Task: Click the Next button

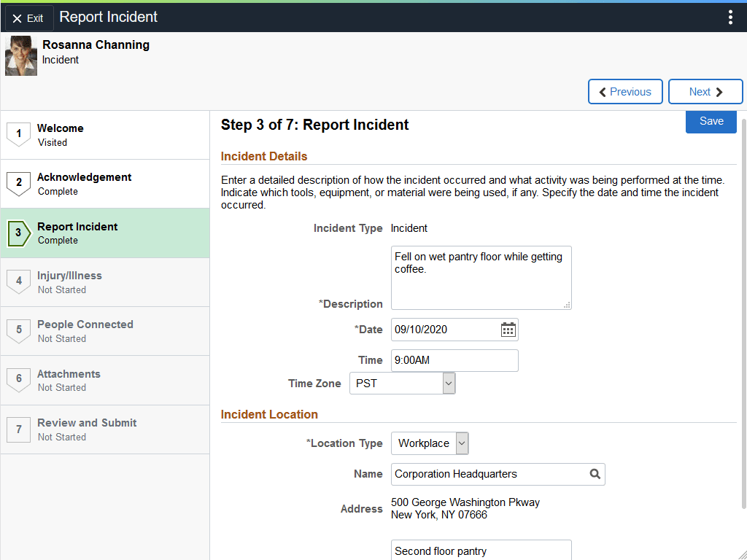Action: coord(705,91)
